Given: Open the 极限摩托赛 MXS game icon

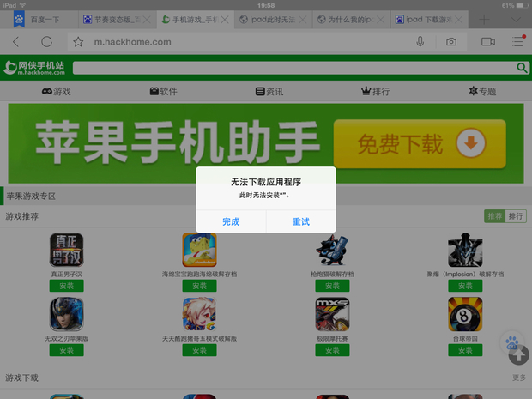Looking at the screenshot, I should click(333, 314).
